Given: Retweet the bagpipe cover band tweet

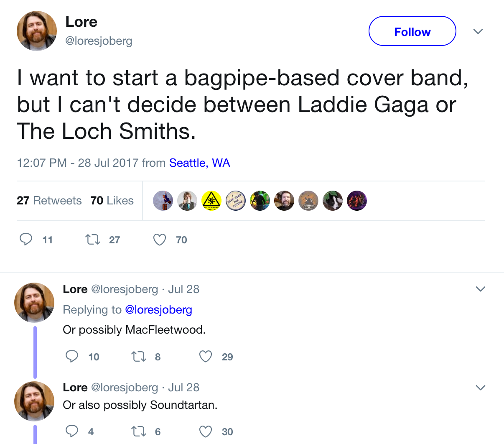Looking at the screenshot, I should click(x=92, y=240).
